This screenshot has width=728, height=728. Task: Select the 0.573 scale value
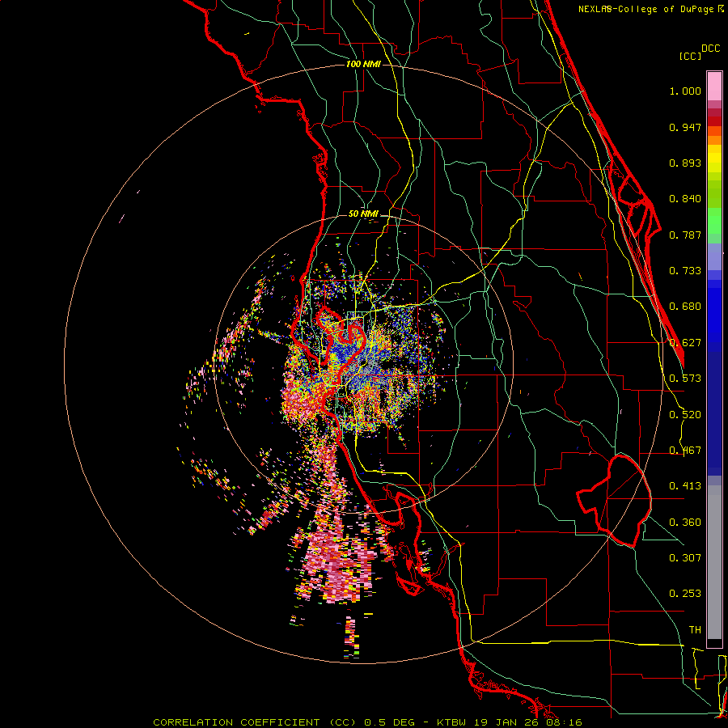tap(685, 379)
